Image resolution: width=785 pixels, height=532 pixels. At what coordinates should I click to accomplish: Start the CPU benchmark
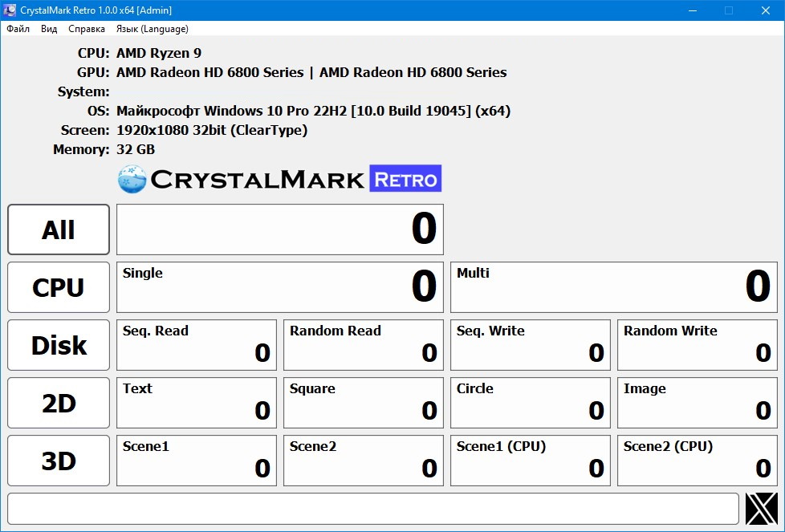pyautogui.click(x=58, y=287)
